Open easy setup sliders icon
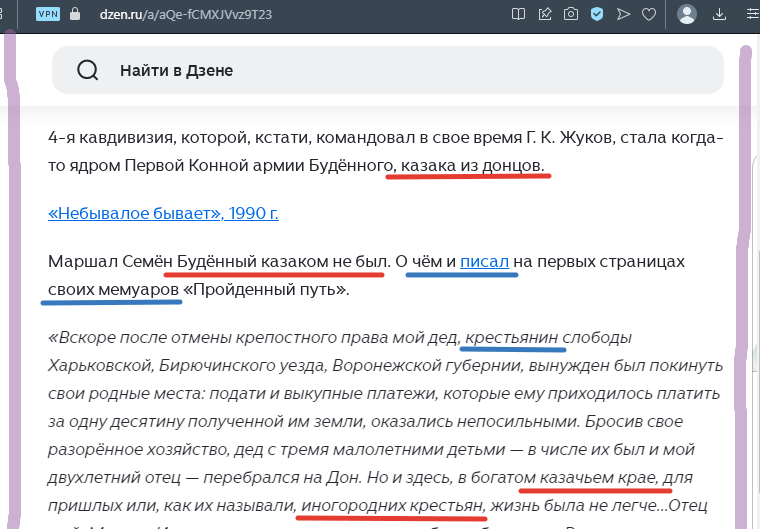Screen dimensions: 760x529 pyautogui.click(x=753, y=14)
